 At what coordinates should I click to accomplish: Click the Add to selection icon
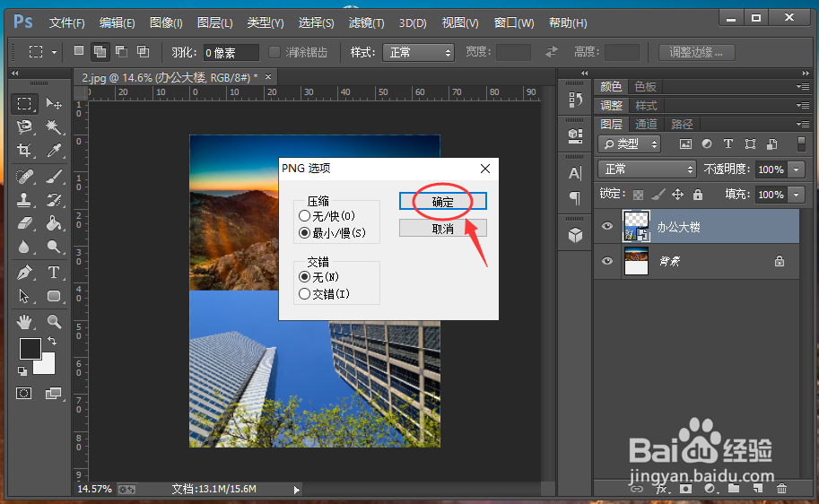click(100, 51)
